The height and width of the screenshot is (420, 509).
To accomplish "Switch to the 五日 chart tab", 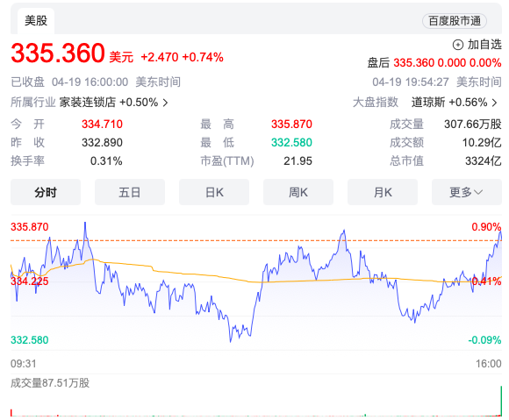I will coord(130,192).
